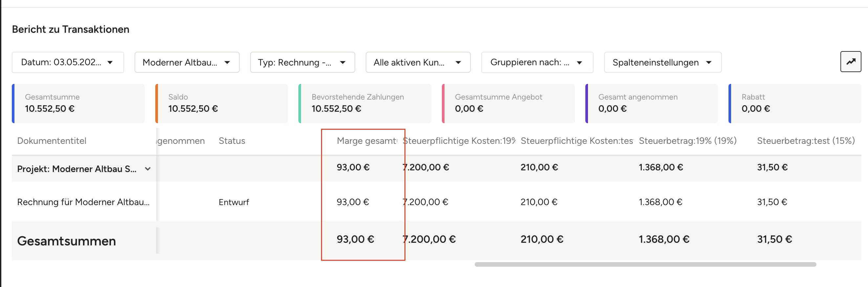Click the Marge gesamt column header
The width and height of the screenshot is (868, 287).
tap(366, 141)
